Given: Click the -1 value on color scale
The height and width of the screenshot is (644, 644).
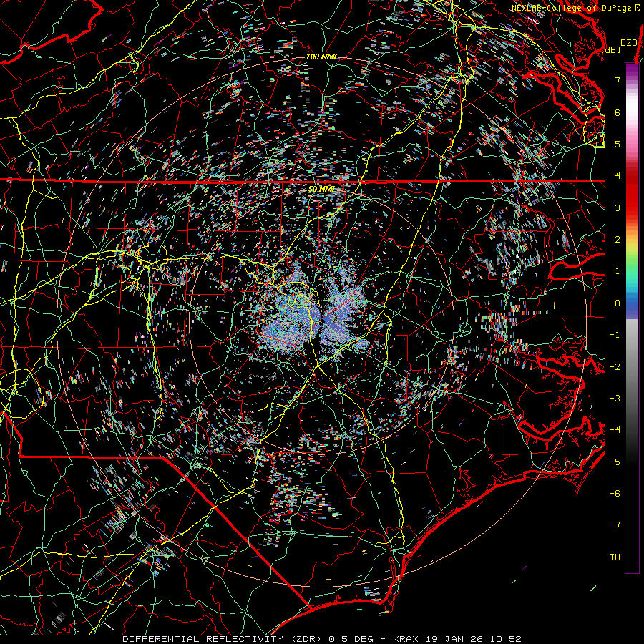Looking at the screenshot, I should click(x=615, y=335).
